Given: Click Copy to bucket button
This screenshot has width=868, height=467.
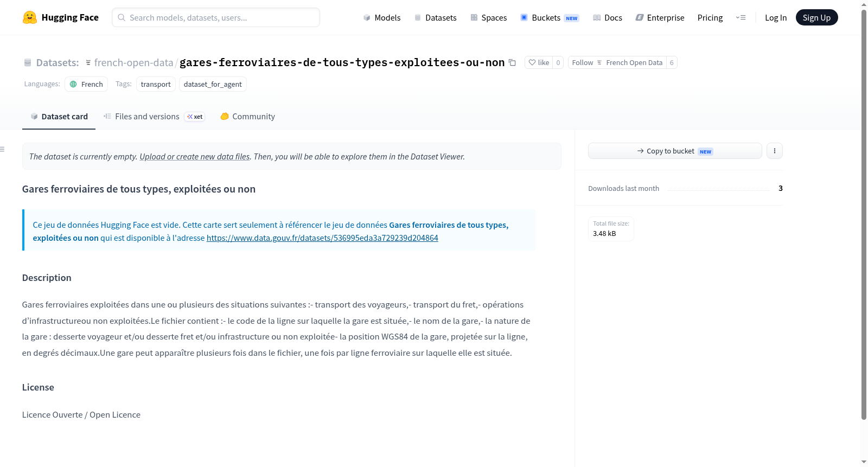Looking at the screenshot, I should tap(675, 151).
